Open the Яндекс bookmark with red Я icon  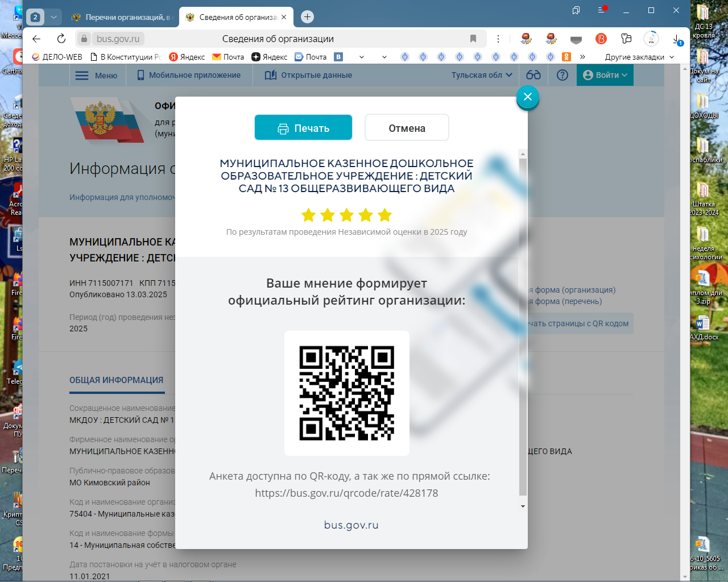coord(187,57)
